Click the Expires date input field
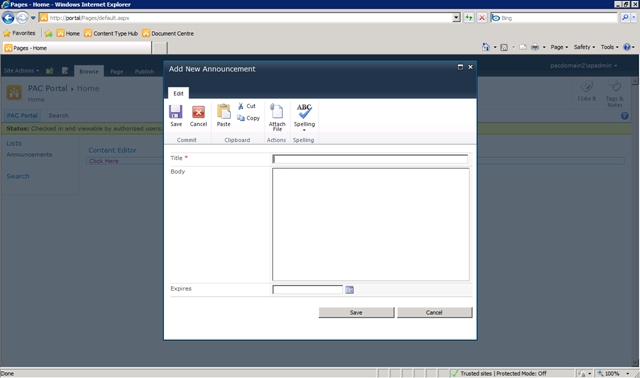 (307, 289)
